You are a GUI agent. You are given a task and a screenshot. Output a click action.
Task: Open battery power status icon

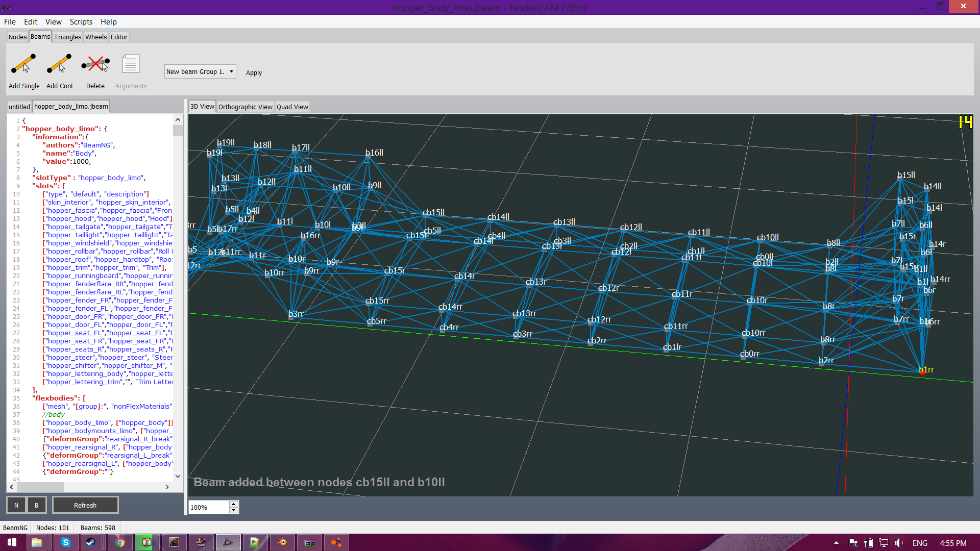(x=869, y=543)
